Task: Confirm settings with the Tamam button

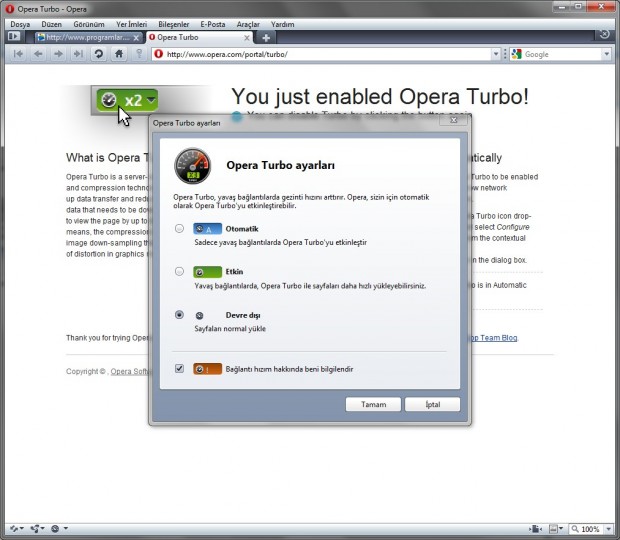Action: coord(373,404)
